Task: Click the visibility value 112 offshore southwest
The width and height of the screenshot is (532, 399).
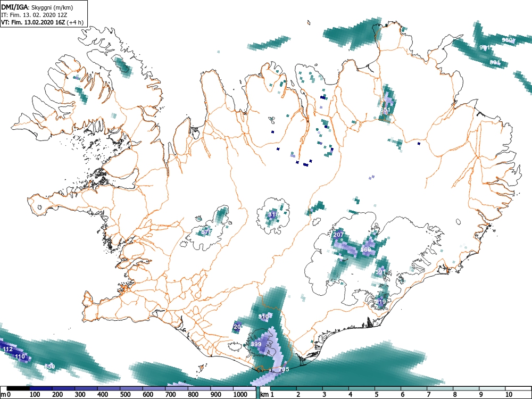Action: pos(7,349)
